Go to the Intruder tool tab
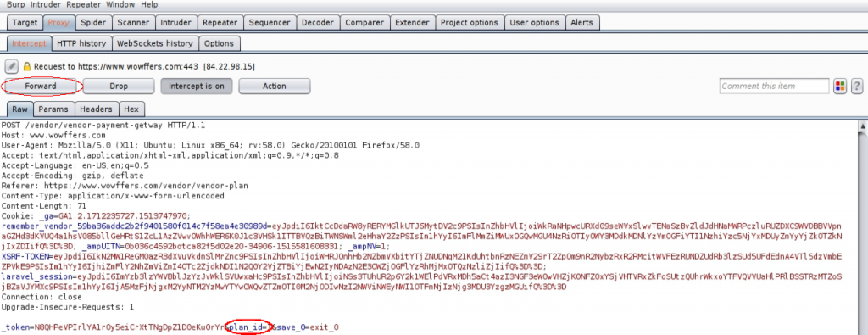 coord(176,23)
